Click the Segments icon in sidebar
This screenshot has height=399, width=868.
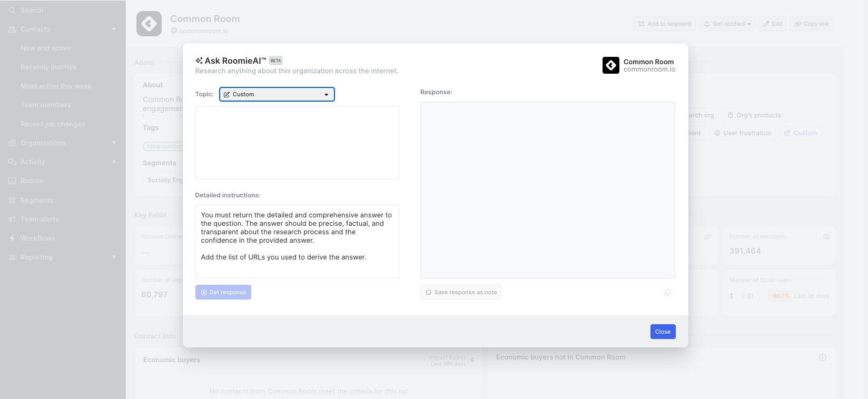[x=12, y=201]
